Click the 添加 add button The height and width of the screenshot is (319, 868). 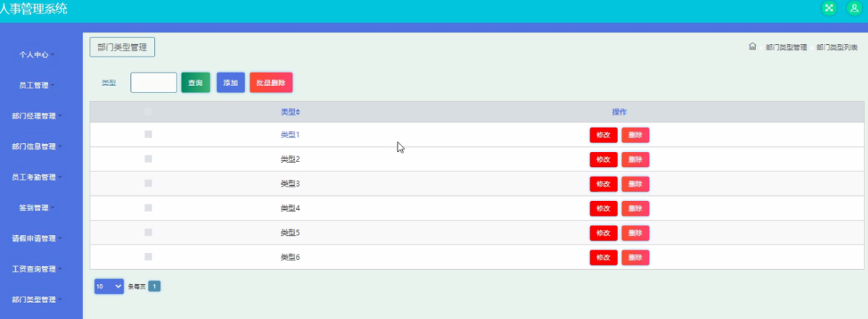pos(231,82)
